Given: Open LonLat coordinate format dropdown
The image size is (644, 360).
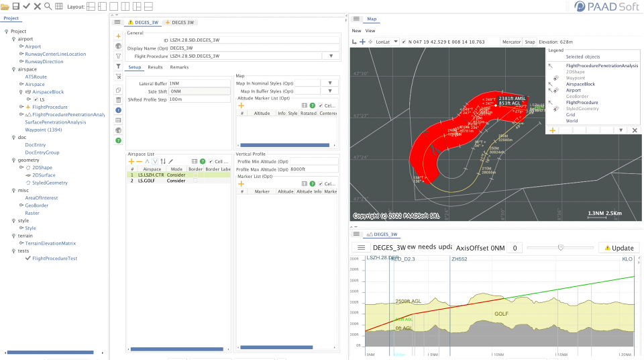Looking at the screenshot, I should [x=396, y=42].
